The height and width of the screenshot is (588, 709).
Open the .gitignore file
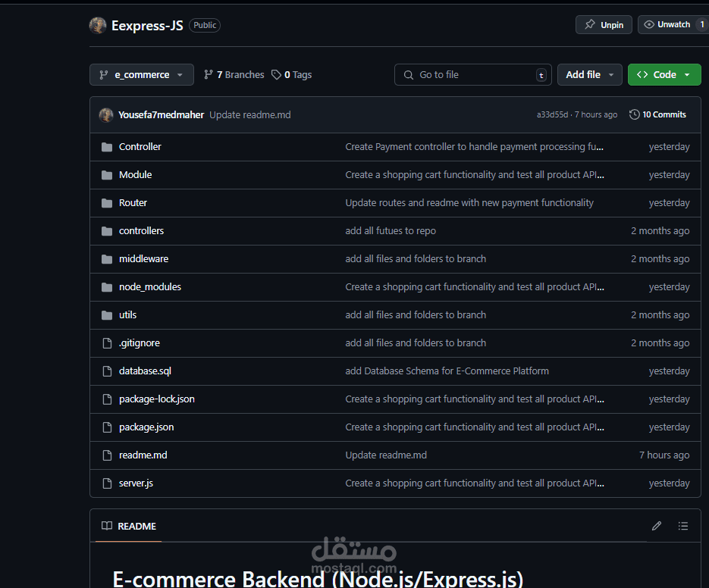tap(140, 343)
